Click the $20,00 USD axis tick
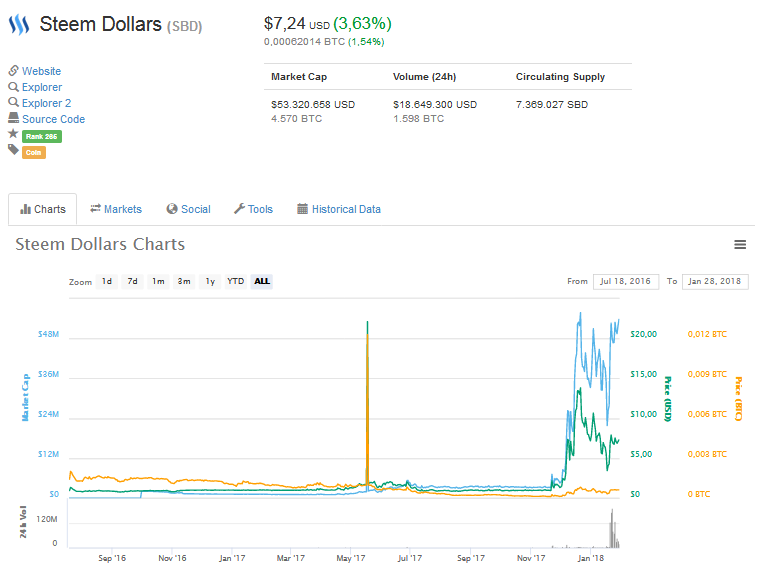This screenshot has height=578, width=764. pos(644,334)
